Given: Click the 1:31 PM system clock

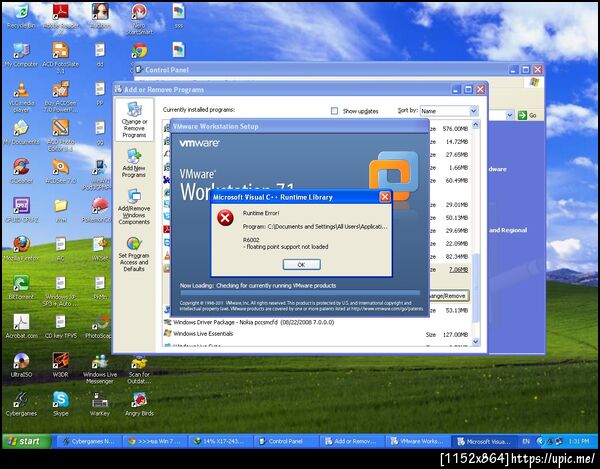Looking at the screenshot, I should [578, 441].
